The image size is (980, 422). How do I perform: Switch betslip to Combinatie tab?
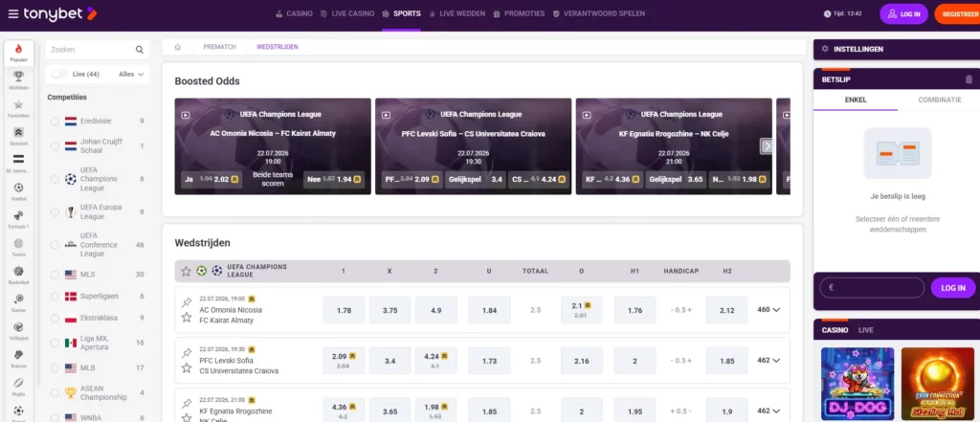940,100
